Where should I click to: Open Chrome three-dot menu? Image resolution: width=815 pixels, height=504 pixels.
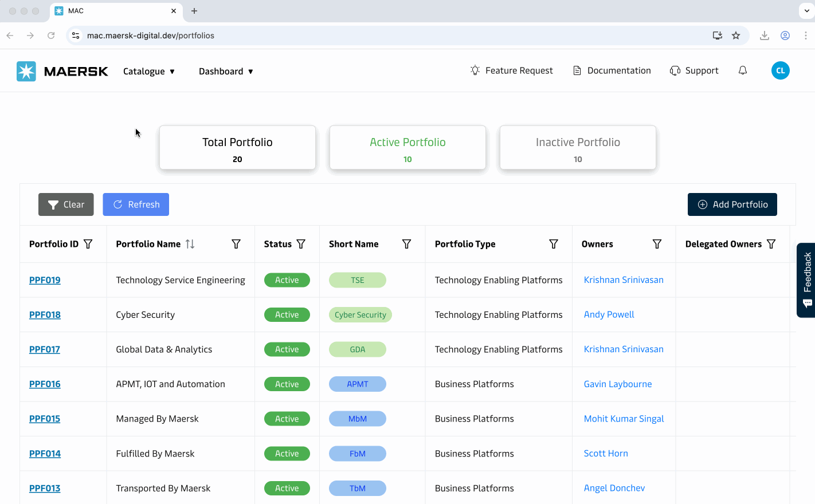pyautogui.click(x=806, y=36)
